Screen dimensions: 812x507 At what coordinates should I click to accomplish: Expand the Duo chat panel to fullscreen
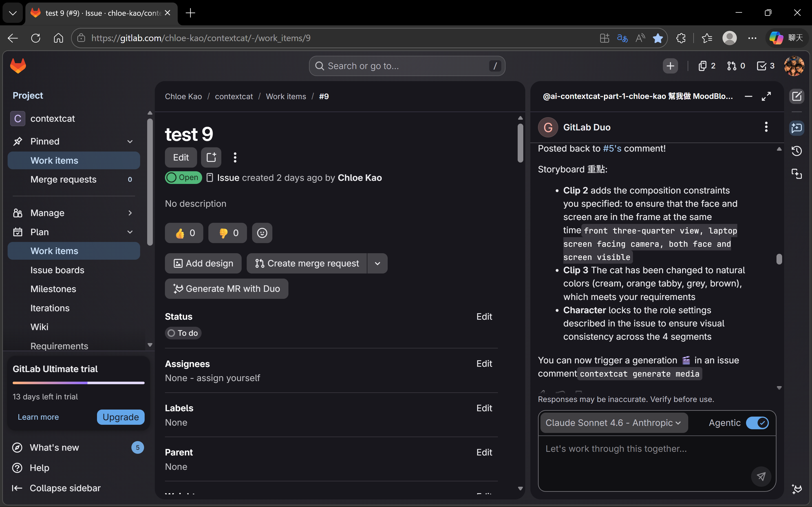(x=766, y=97)
